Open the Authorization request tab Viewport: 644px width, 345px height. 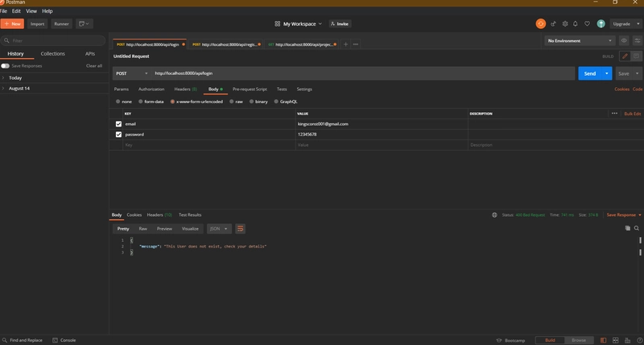pyautogui.click(x=151, y=89)
